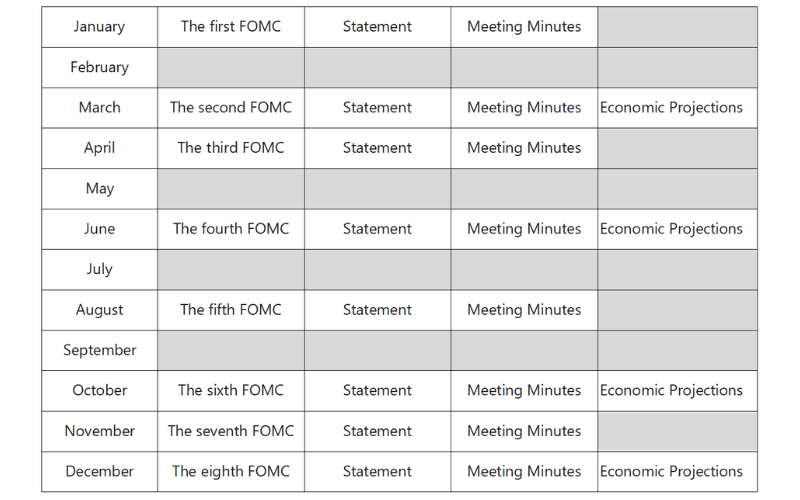
Task: Click the cell reading 'The first FOMC'
Action: [x=231, y=27]
